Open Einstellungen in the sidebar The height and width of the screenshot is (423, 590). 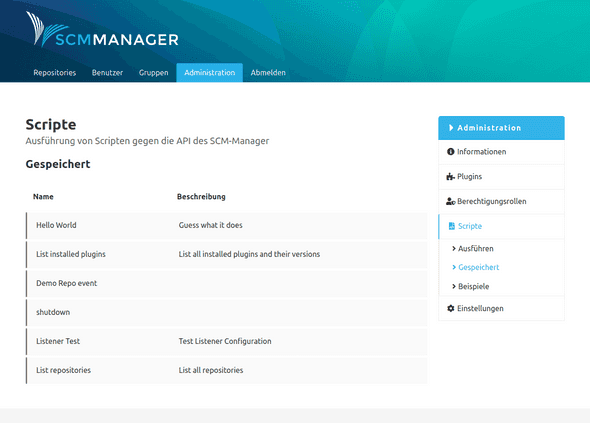coord(501,309)
